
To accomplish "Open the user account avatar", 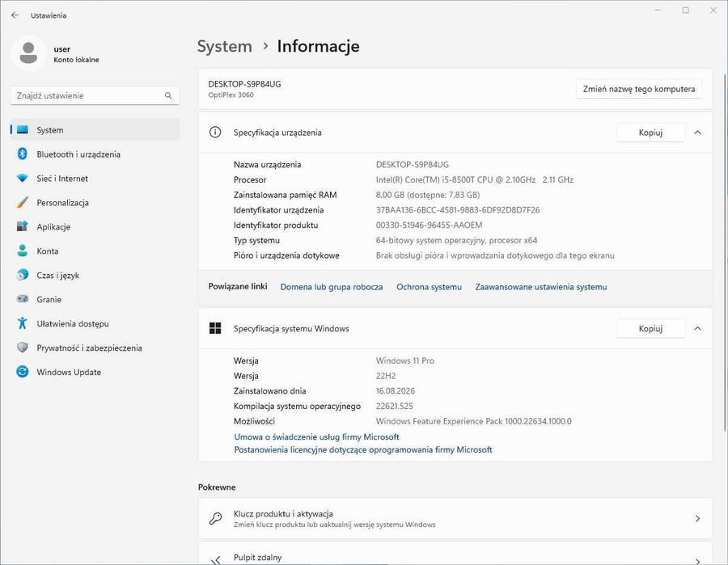I will (x=28, y=53).
